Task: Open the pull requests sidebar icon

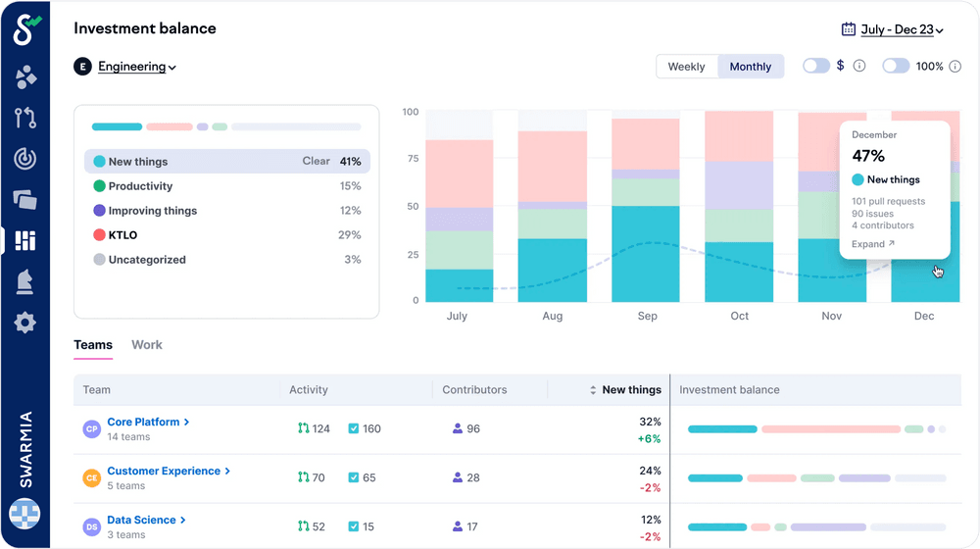Action: click(25, 118)
